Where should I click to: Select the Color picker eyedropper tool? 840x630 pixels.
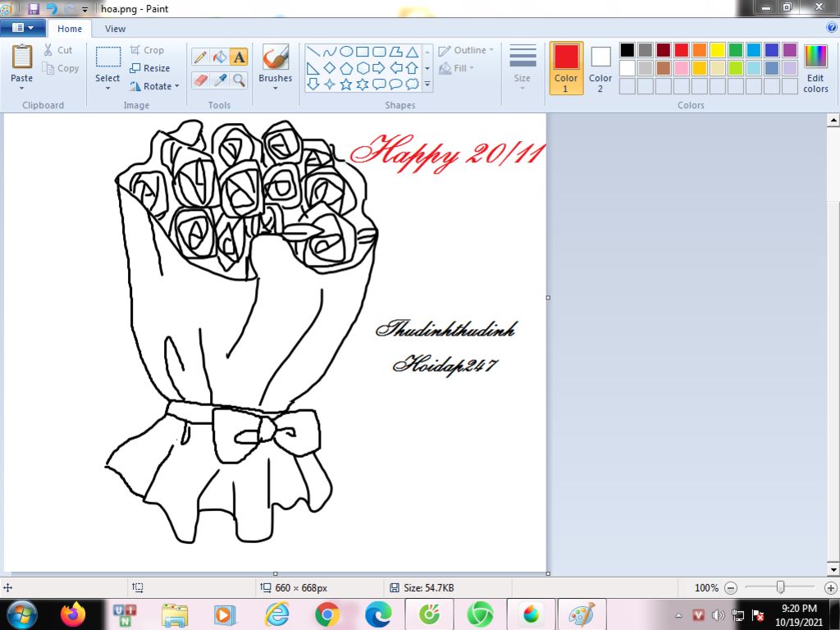220,80
